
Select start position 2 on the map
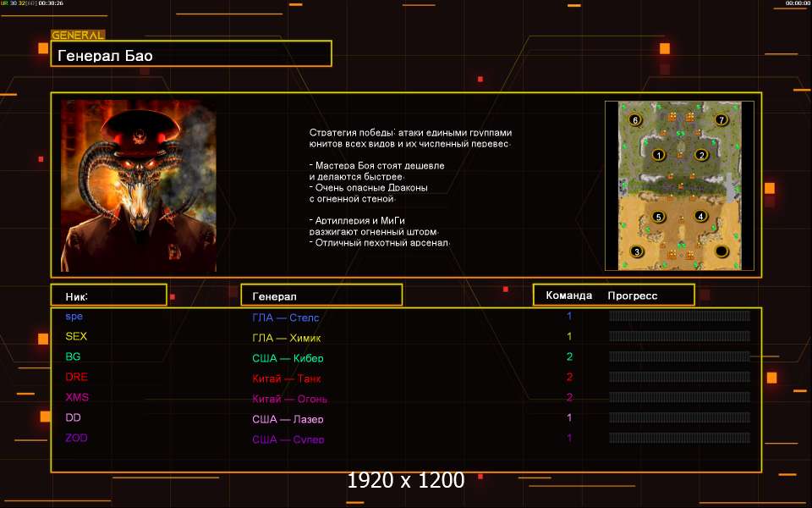click(x=701, y=154)
